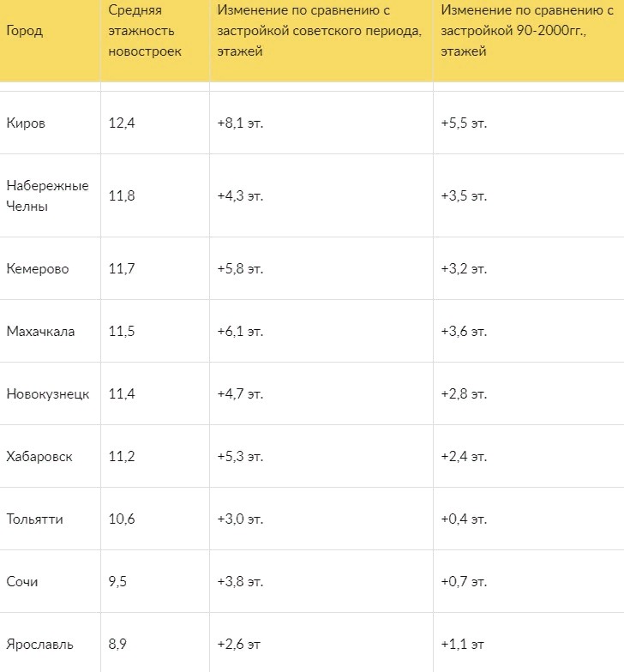This screenshot has height=672, width=624.
Task: Click the 12,4 value for Киров
Action: coord(122,123)
